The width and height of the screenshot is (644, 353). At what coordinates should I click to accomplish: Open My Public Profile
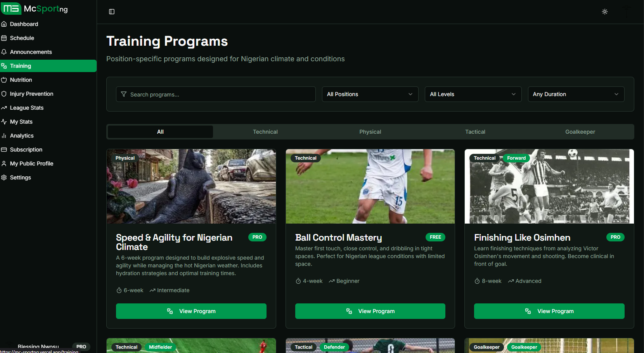click(x=31, y=163)
